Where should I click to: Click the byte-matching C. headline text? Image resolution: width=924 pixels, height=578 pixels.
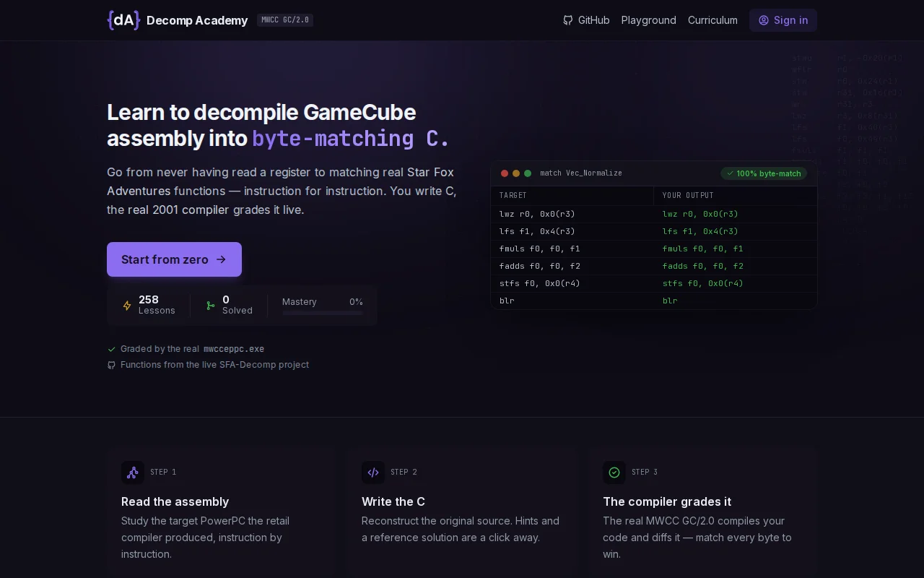[351, 138]
